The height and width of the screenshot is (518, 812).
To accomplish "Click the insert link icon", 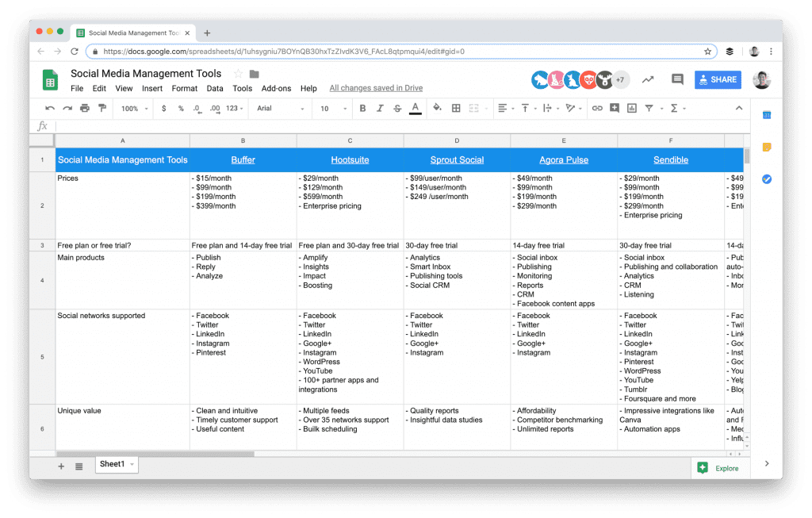I will pyautogui.click(x=597, y=109).
